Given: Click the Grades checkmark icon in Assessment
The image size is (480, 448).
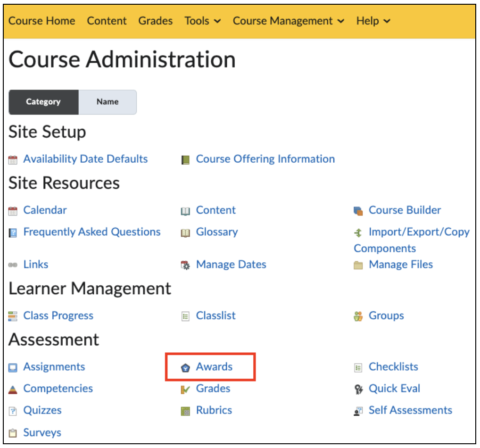Looking at the screenshot, I should tap(185, 390).
